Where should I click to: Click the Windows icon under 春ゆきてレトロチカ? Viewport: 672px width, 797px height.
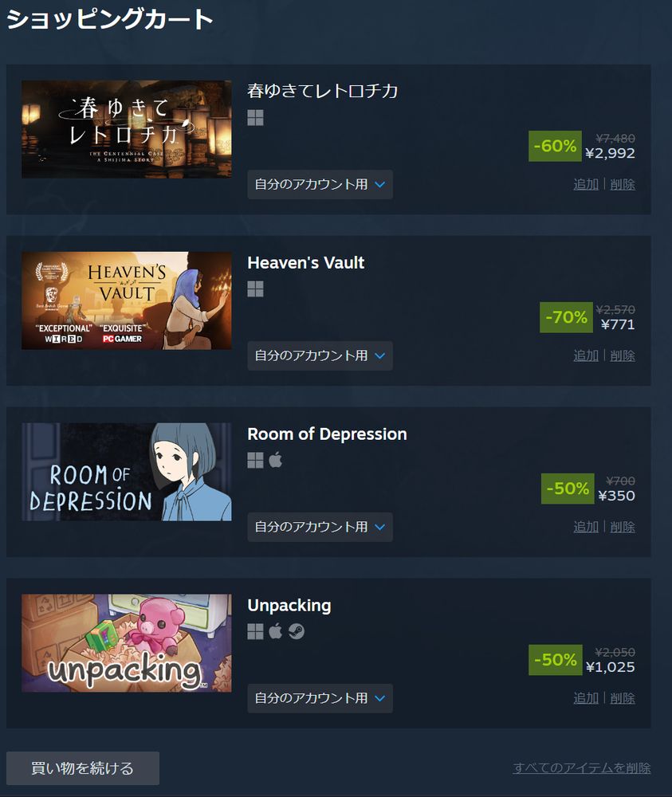255,118
